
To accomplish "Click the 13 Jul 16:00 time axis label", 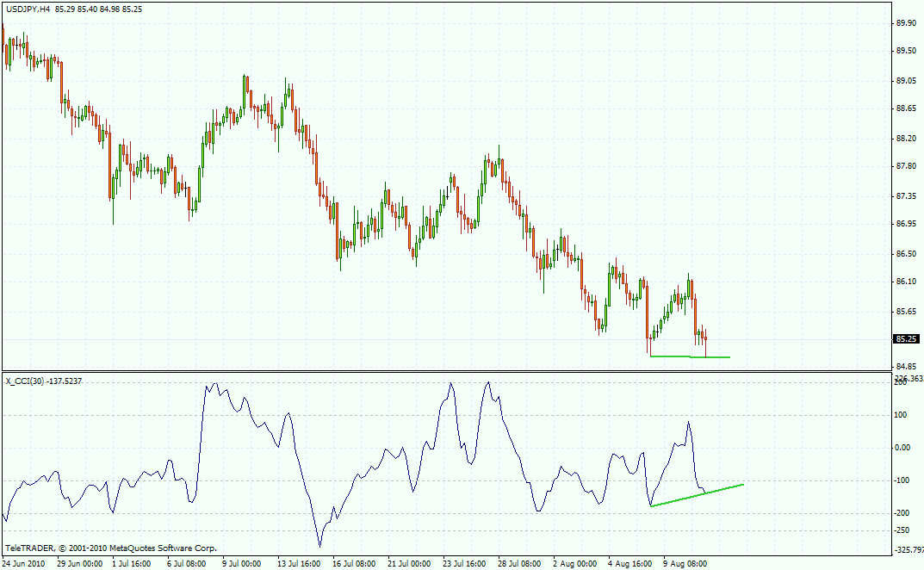I will (x=299, y=563).
